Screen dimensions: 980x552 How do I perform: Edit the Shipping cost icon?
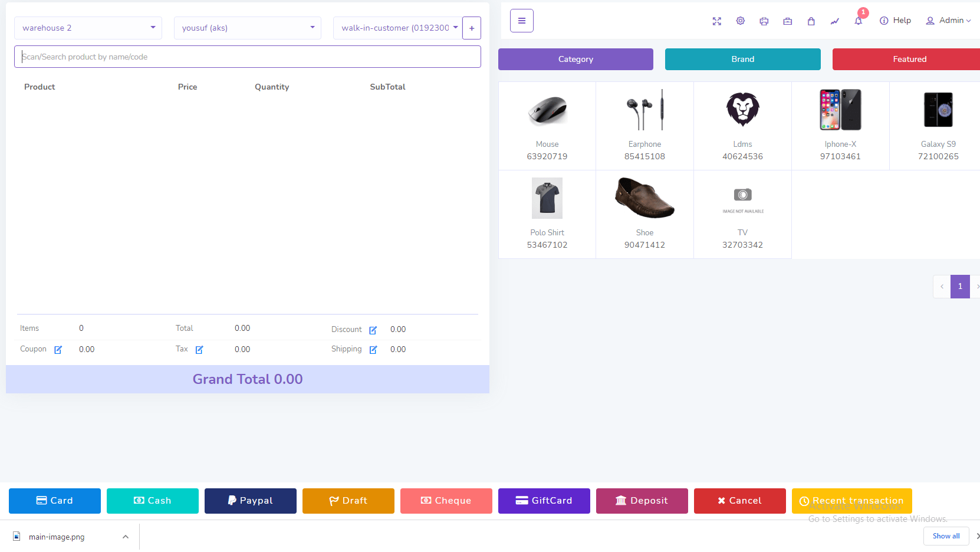373,350
